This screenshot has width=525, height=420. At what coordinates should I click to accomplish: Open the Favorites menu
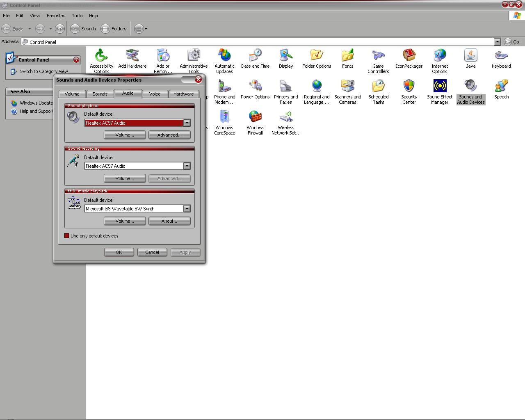56,16
